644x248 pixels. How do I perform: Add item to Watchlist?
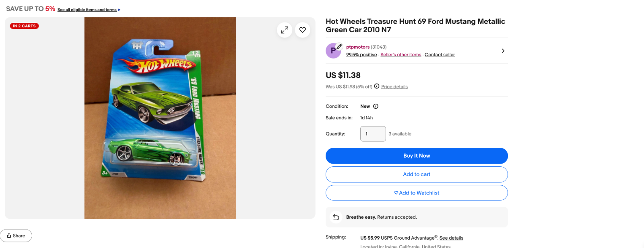[417, 193]
